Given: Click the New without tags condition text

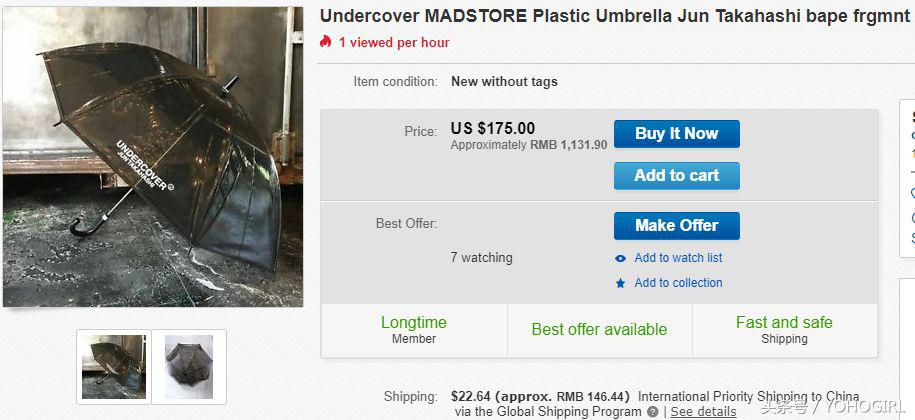Looking at the screenshot, I should [504, 82].
